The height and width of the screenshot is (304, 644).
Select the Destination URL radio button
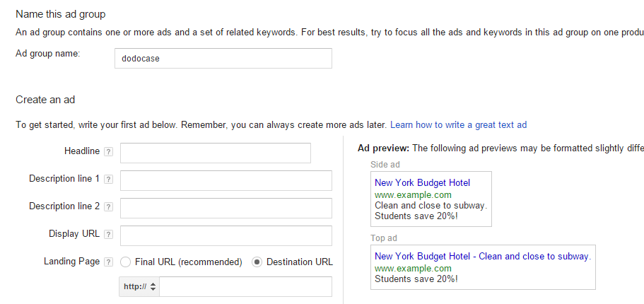257,262
